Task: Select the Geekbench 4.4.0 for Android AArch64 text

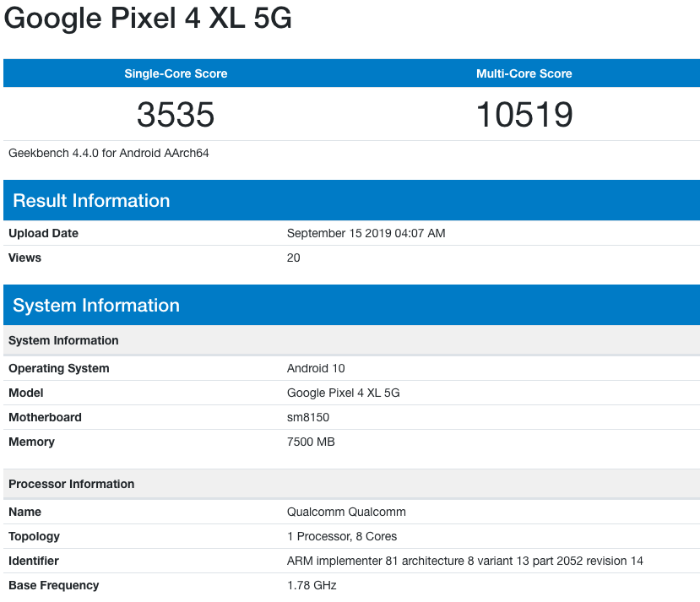Action: [108, 153]
